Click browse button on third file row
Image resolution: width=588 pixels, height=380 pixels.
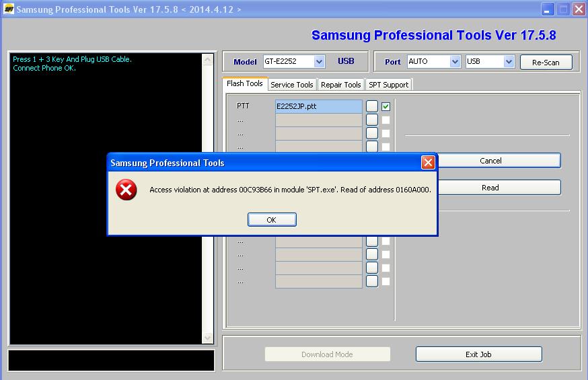click(372, 133)
